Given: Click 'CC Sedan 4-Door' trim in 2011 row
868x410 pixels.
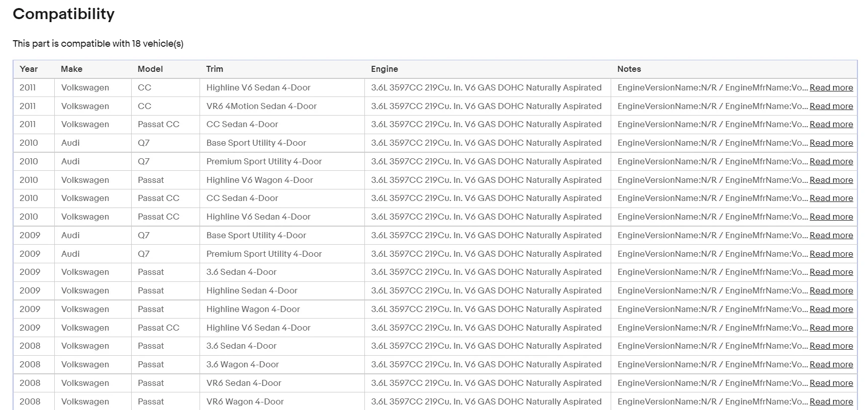Looking at the screenshot, I should pyautogui.click(x=242, y=124).
